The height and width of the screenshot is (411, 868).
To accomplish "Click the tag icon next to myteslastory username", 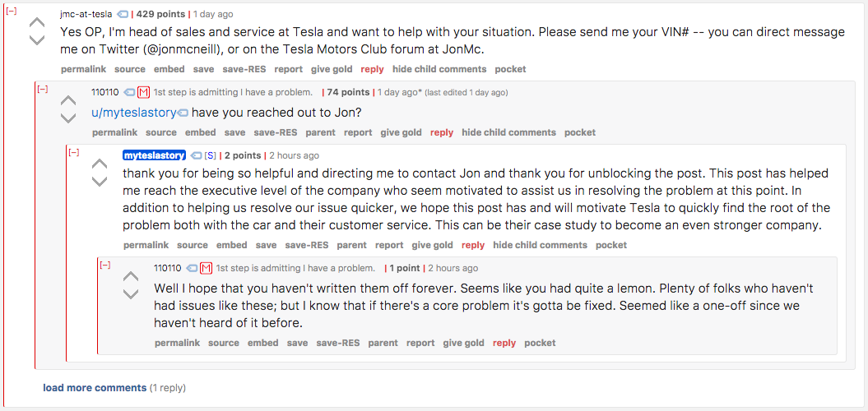I will click(196, 155).
